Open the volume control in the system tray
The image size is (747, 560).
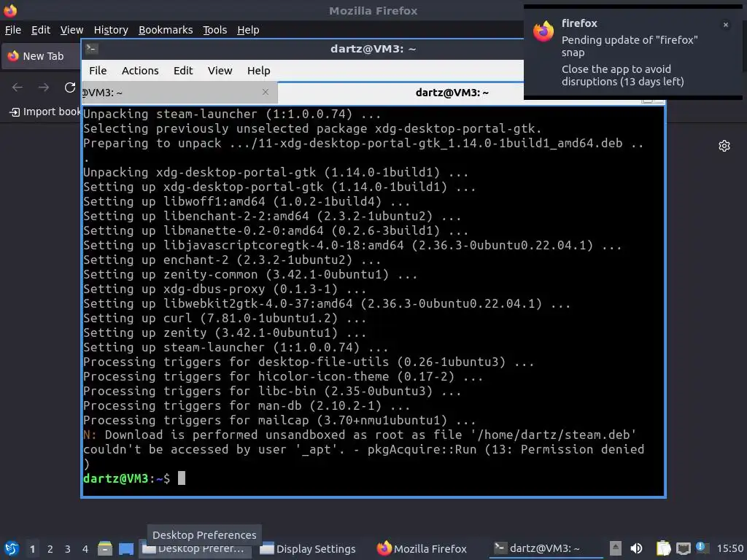[x=636, y=548]
